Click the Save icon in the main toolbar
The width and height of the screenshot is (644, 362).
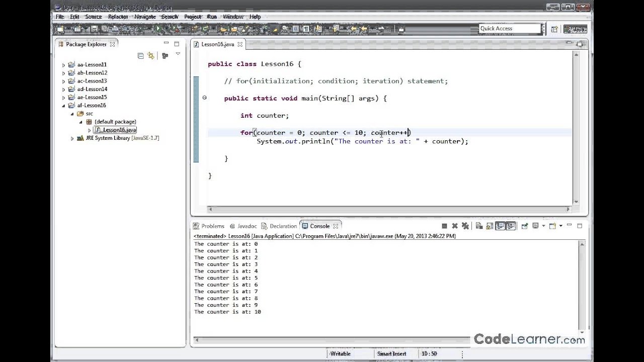coord(94,29)
